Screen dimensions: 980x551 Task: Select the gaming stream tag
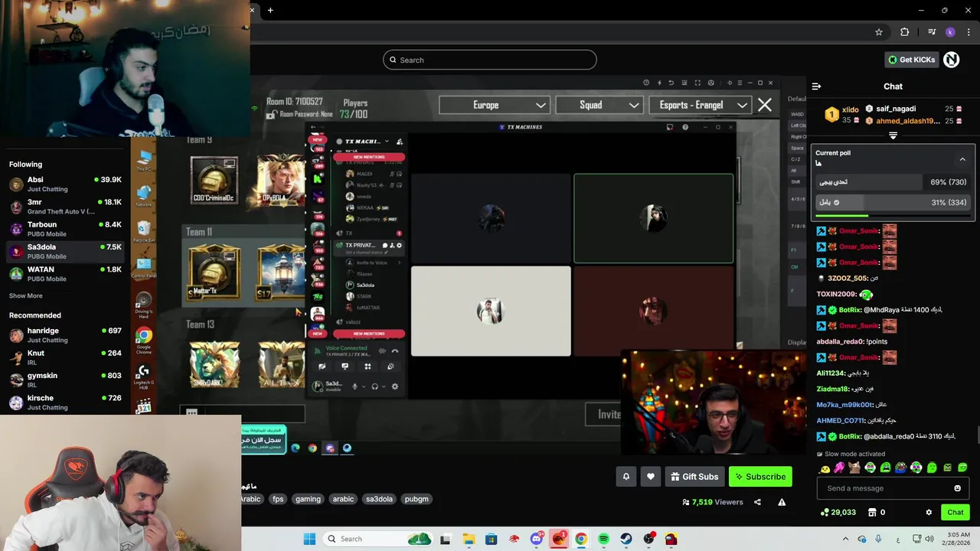(308, 499)
